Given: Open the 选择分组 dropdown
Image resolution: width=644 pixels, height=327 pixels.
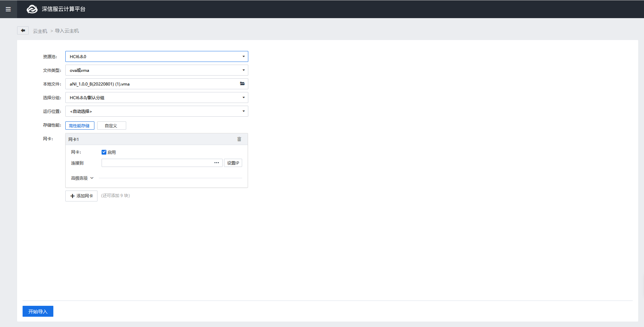Looking at the screenshot, I should click(157, 97).
